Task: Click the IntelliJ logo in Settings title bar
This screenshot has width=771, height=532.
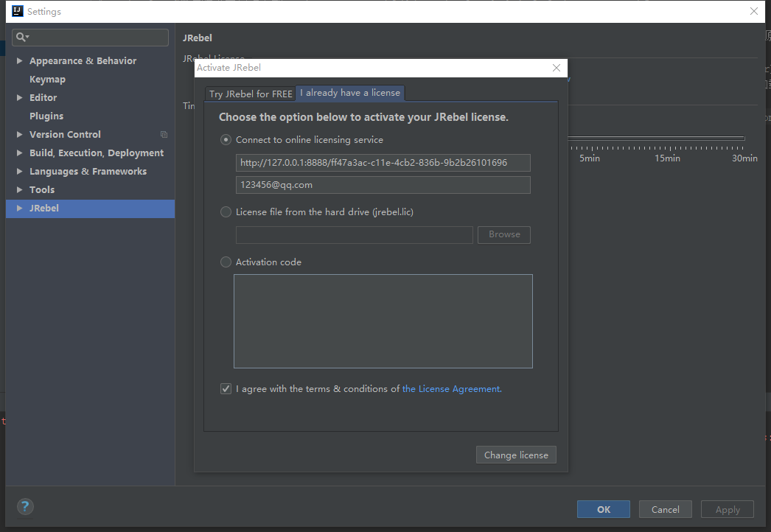Action: (x=17, y=11)
